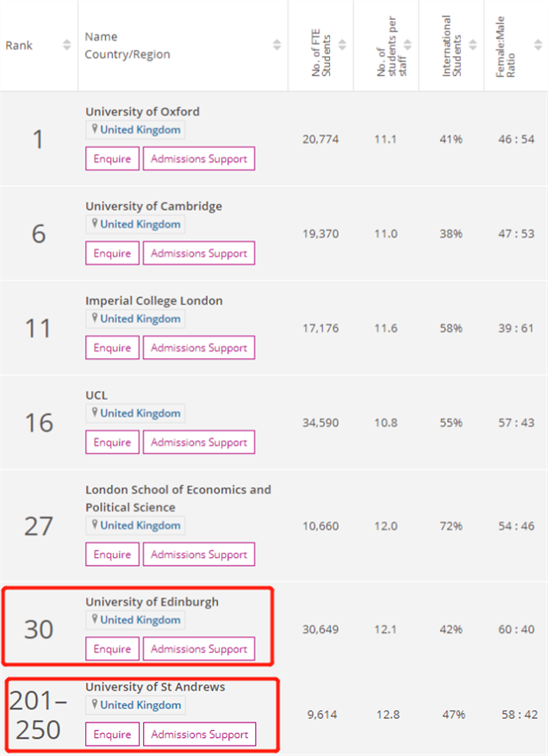Sort by No. of students per staff
This screenshot has width=548, height=756.
(x=408, y=45)
